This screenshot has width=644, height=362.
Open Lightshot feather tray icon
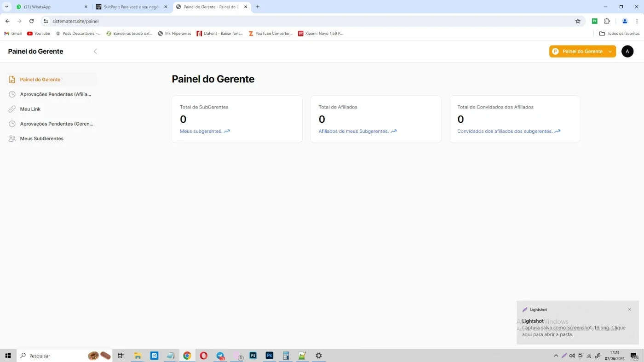[x=564, y=356]
